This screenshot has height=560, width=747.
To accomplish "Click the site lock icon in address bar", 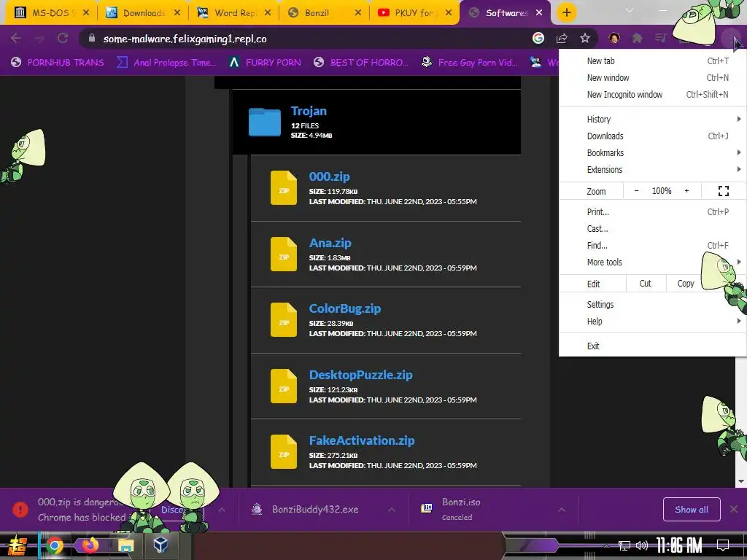I will coord(92,38).
